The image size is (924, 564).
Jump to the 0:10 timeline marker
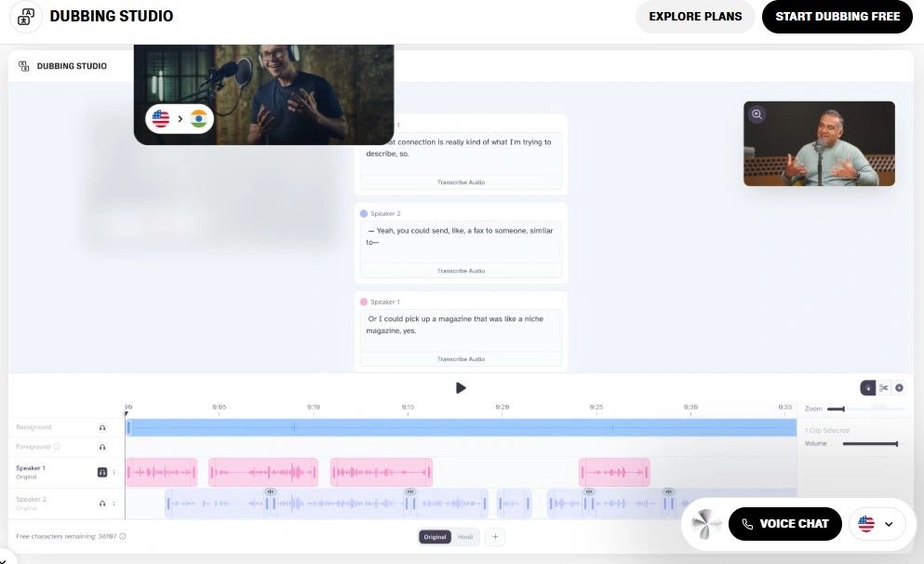314,408
